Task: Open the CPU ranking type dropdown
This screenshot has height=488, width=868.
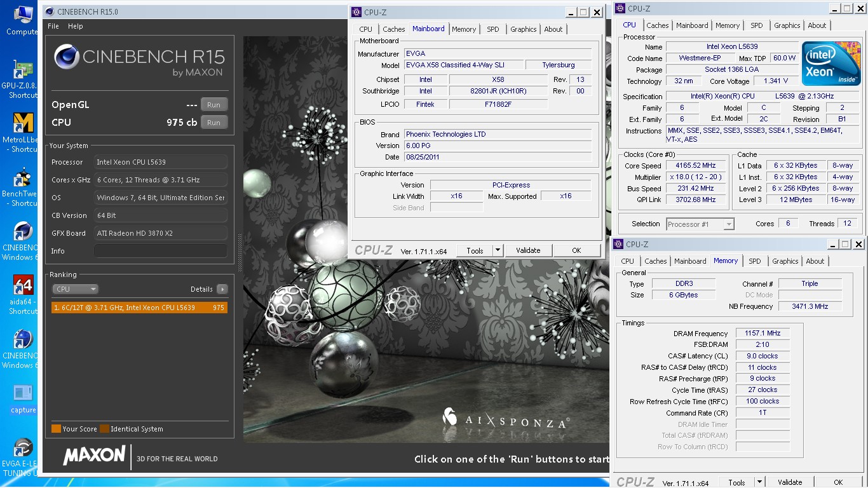Action: point(76,289)
